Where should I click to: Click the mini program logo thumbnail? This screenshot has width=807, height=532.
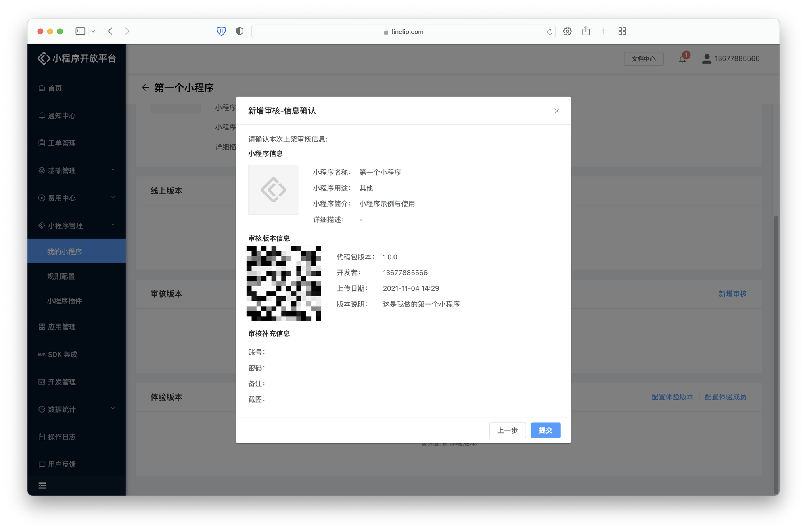pos(273,190)
